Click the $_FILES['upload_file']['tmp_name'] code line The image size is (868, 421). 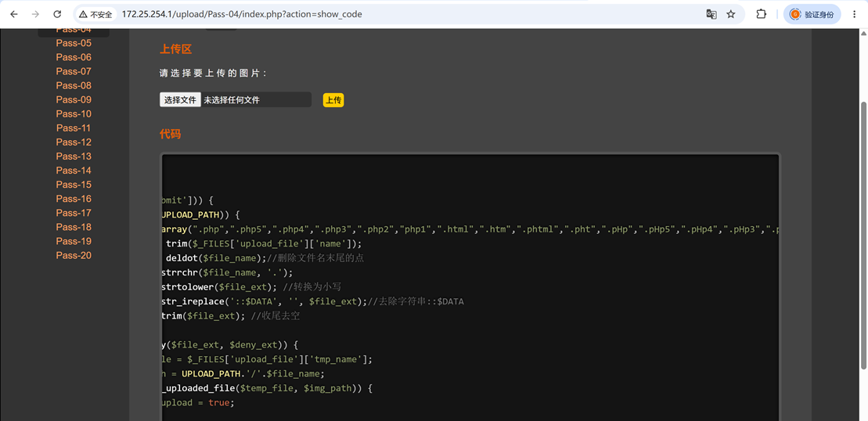coord(267,359)
